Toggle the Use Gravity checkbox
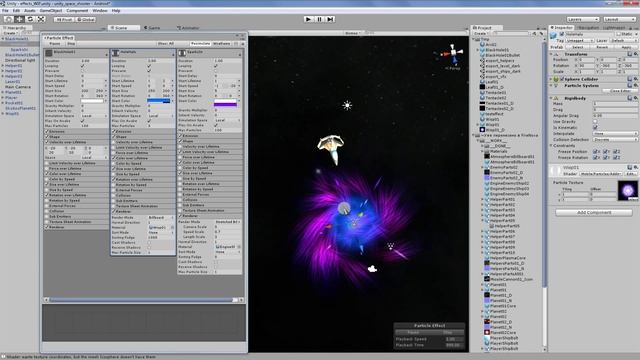Viewport: 640px width, 360px height. tap(595, 122)
